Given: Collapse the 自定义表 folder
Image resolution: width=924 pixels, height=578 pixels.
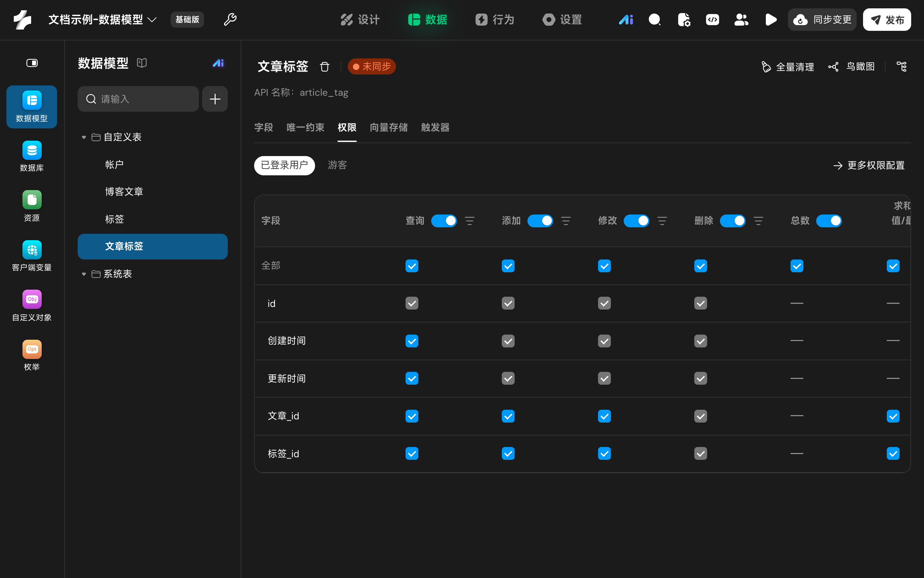Looking at the screenshot, I should tap(84, 137).
